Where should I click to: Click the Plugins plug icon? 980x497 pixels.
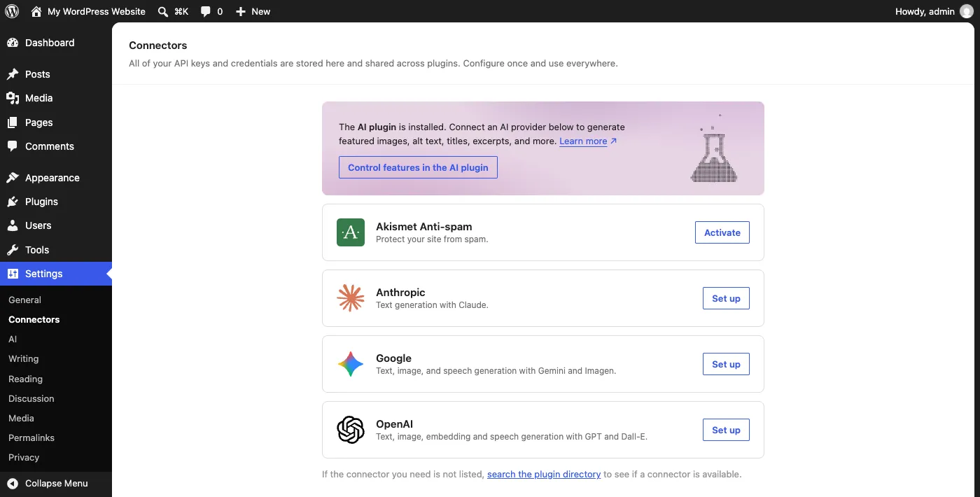pos(13,202)
